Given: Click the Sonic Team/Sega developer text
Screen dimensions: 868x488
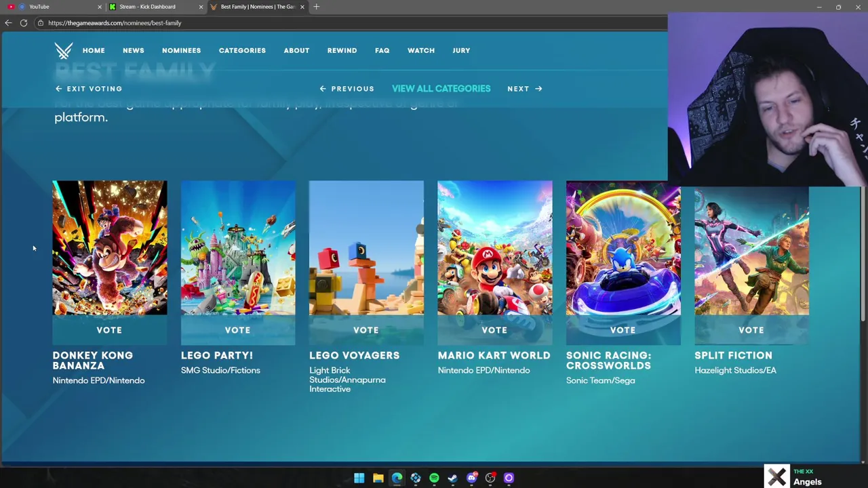Looking at the screenshot, I should (x=600, y=380).
